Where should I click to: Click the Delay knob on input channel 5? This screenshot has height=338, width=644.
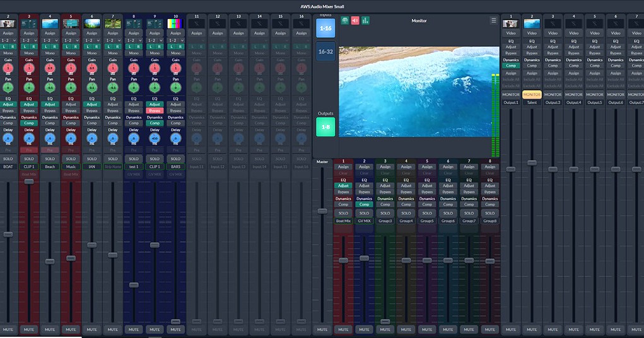pos(71,138)
